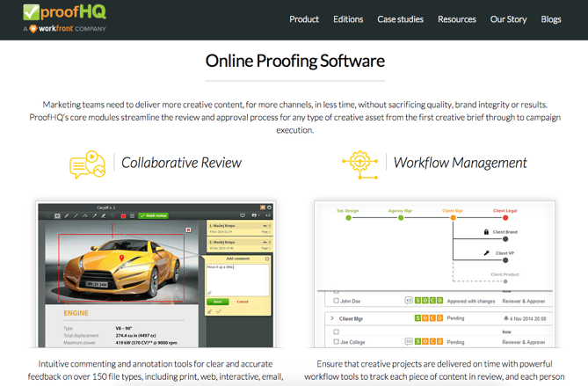
Task: Click the padlock icon beside Client Brand
Action: pos(486,232)
